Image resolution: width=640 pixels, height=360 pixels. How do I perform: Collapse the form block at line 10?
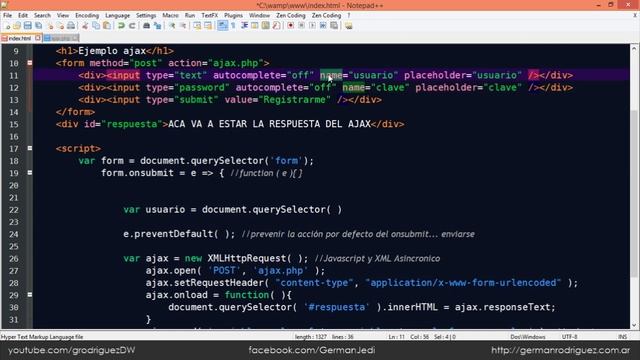tap(30, 63)
